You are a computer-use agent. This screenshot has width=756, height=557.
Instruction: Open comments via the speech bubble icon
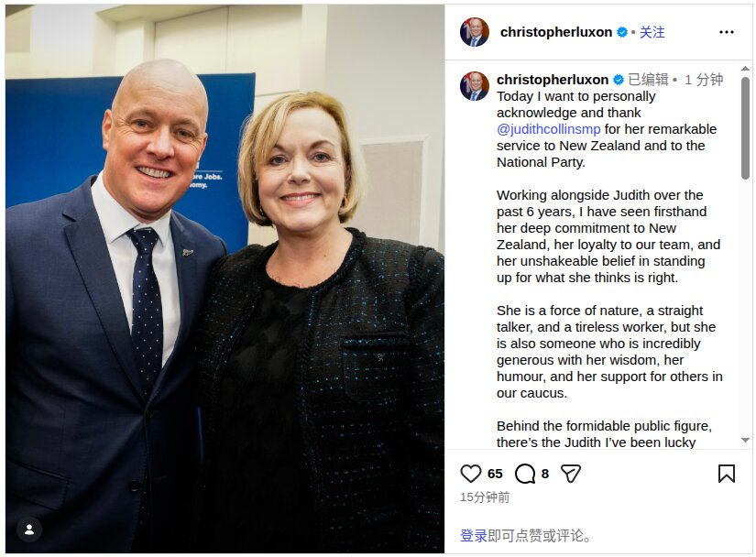tap(524, 474)
